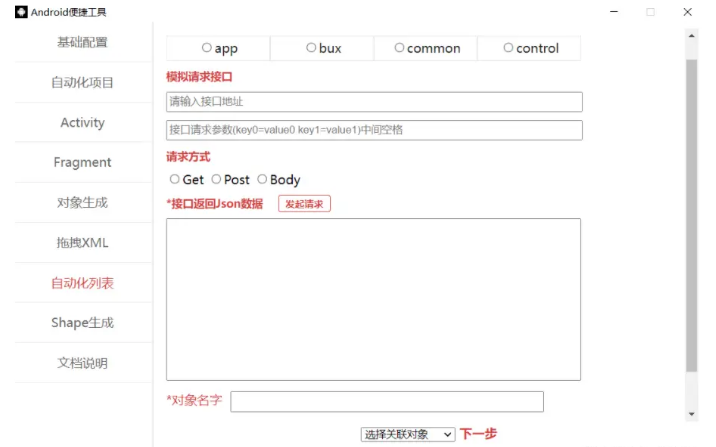Open the 基础配置 sidebar section
The image size is (716, 447).
pos(82,42)
